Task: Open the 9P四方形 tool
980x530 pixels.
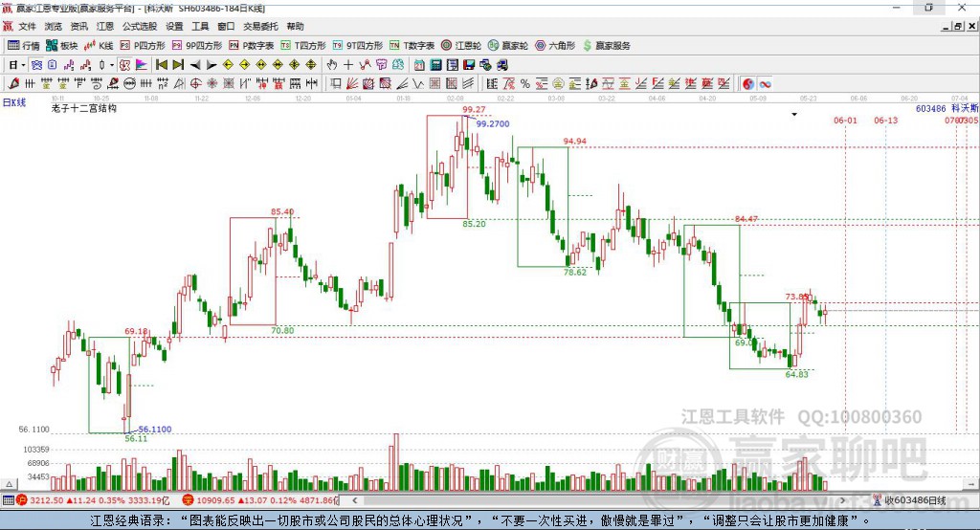Action: point(197,46)
